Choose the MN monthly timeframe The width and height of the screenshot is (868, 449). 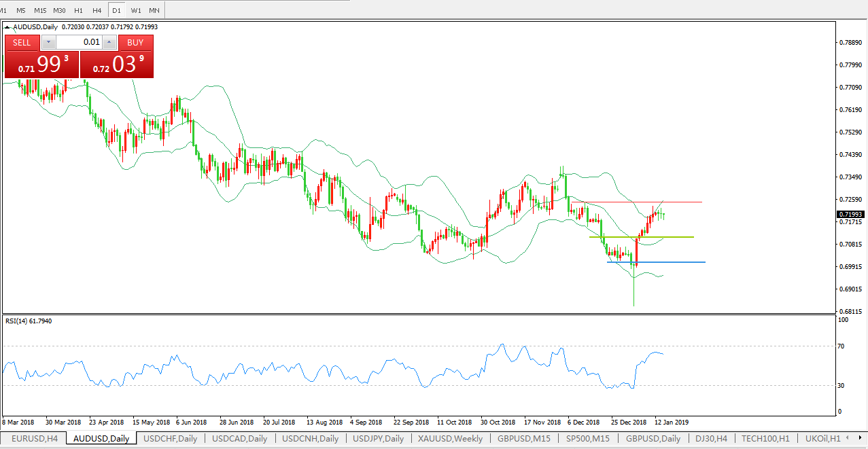[x=154, y=10]
